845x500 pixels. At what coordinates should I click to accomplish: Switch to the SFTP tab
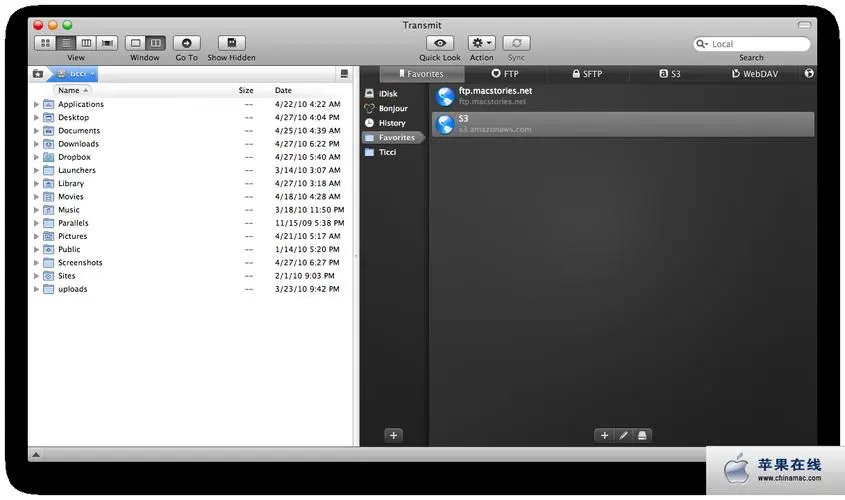[587, 74]
